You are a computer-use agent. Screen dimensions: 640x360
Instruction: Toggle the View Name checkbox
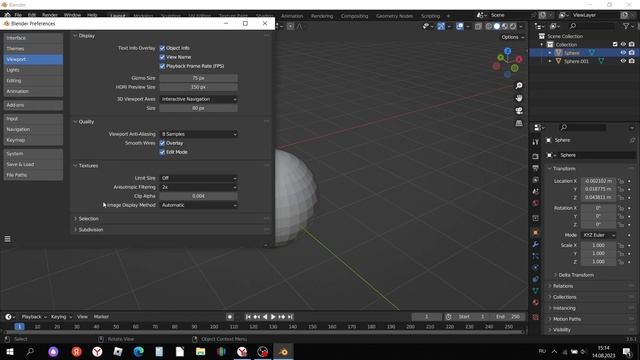pos(162,57)
